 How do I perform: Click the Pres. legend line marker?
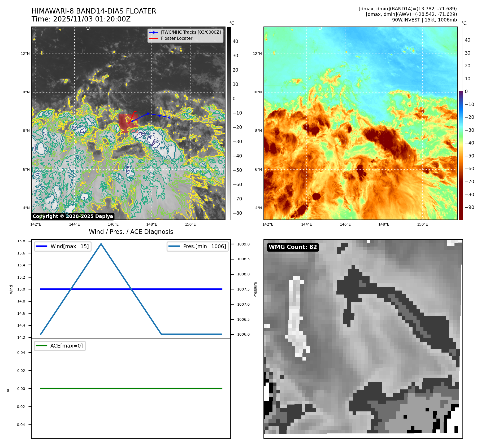click(174, 246)
